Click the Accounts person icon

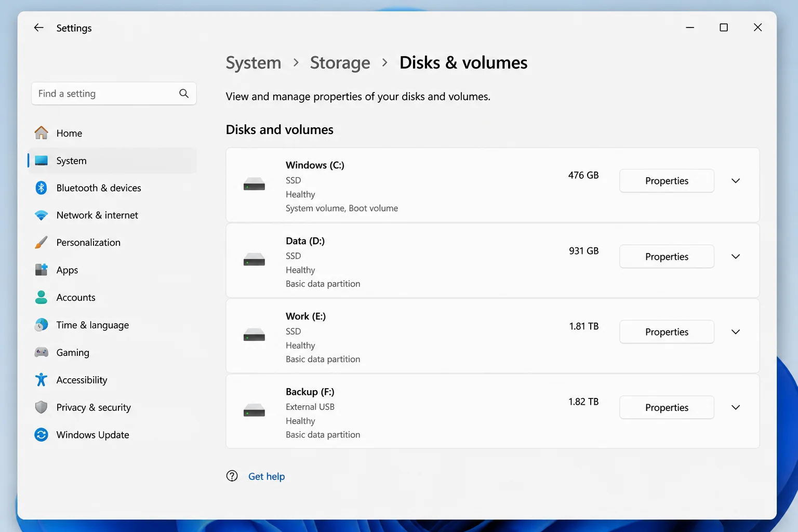tap(42, 297)
